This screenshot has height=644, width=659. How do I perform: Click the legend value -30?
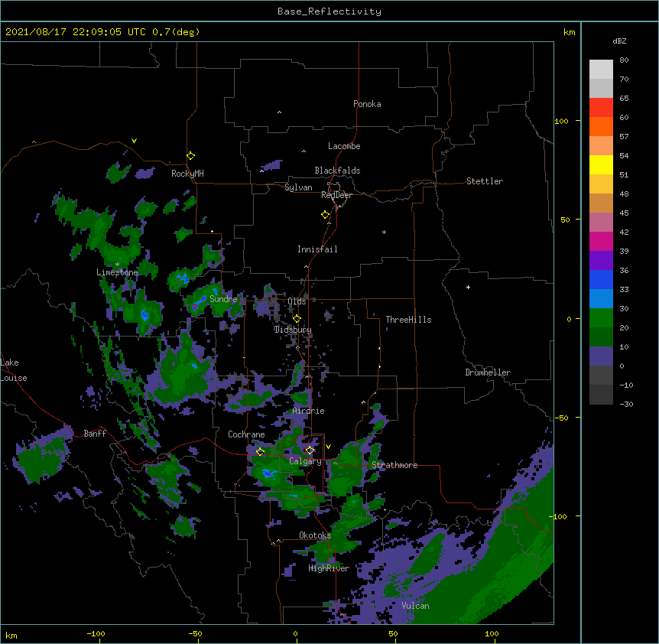[x=626, y=404]
